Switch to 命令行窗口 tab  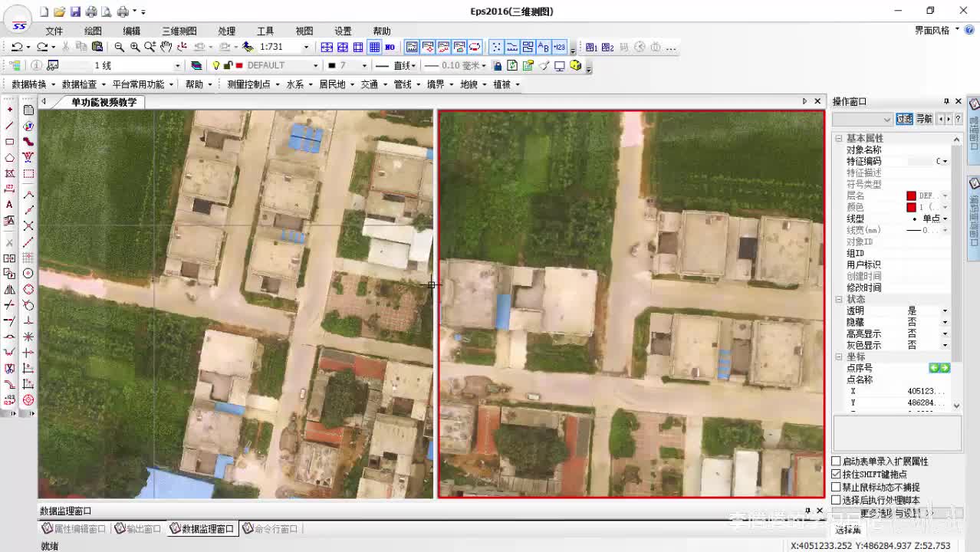pos(271,529)
